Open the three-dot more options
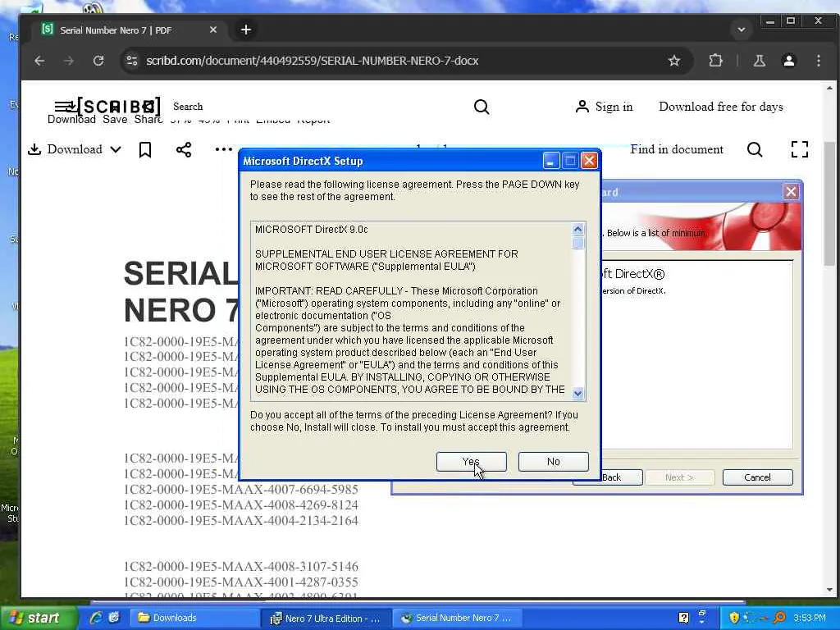Image resolution: width=840 pixels, height=630 pixels. (x=223, y=149)
